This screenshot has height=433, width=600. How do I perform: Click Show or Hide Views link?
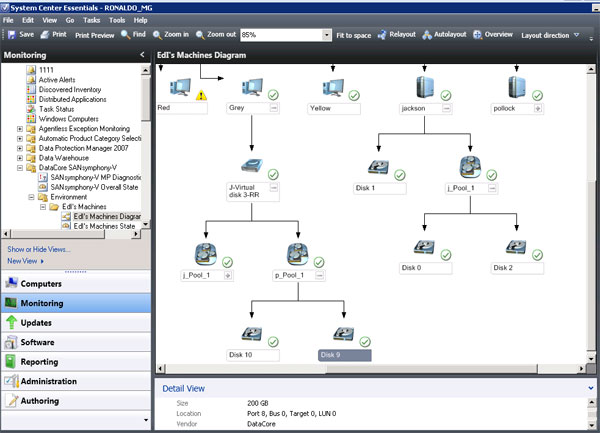[39, 249]
